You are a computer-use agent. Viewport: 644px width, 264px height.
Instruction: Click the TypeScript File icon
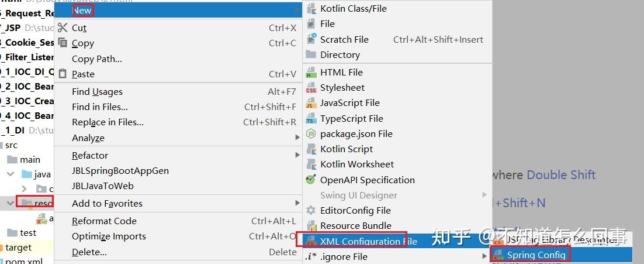[x=311, y=119]
